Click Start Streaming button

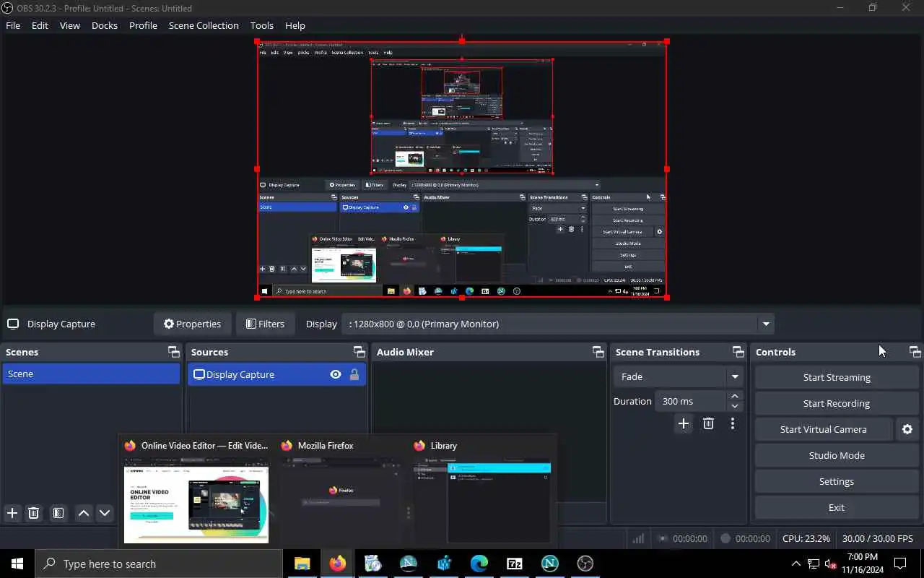pos(837,377)
